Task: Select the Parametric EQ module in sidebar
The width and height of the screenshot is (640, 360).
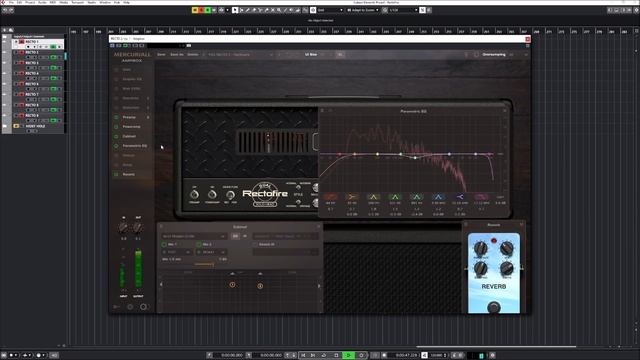Action: [x=135, y=146]
